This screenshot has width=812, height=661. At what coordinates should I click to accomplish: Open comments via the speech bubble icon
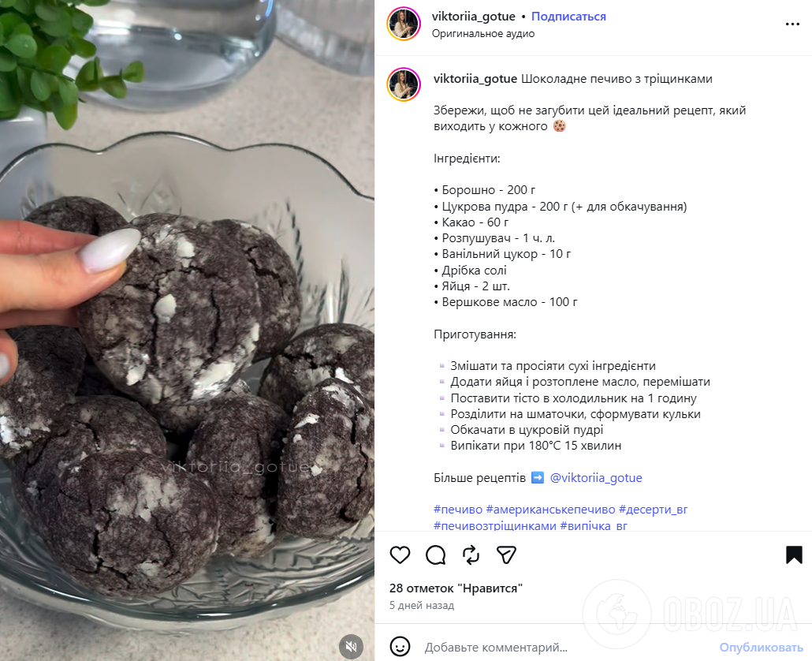[435, 555]
